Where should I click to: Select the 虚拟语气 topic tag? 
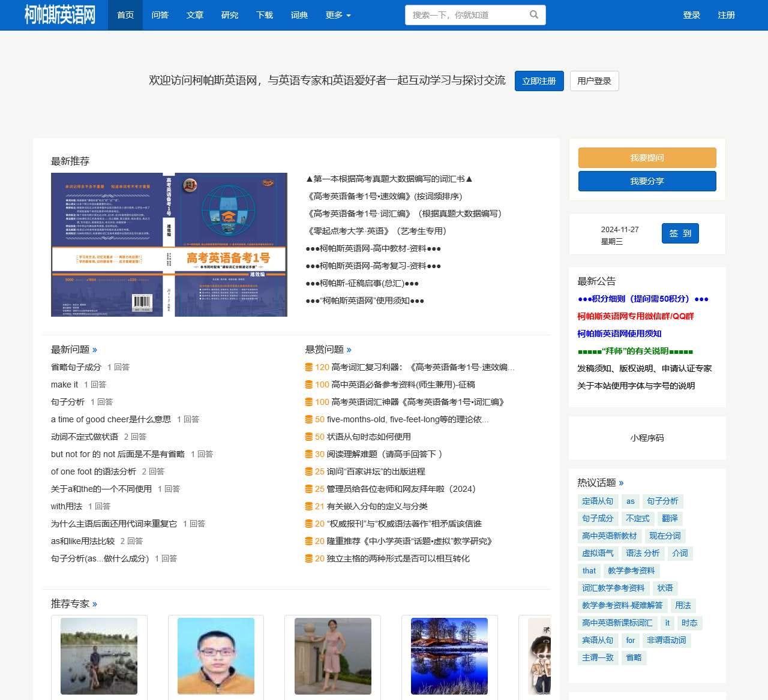coord(598,553)
